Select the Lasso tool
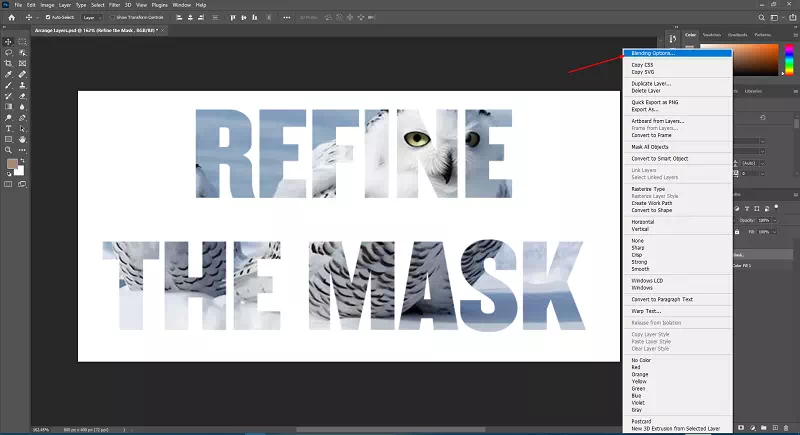 point(8,53)
